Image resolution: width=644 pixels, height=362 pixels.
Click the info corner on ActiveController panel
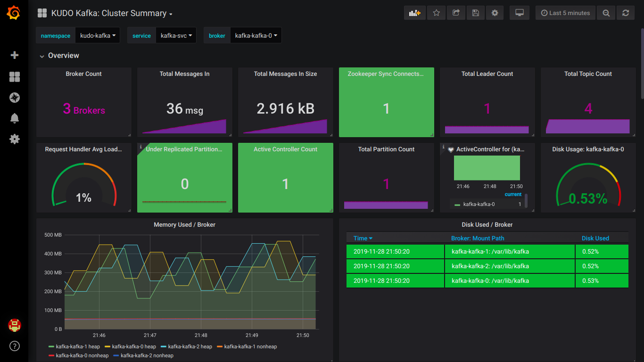[443, 147]
